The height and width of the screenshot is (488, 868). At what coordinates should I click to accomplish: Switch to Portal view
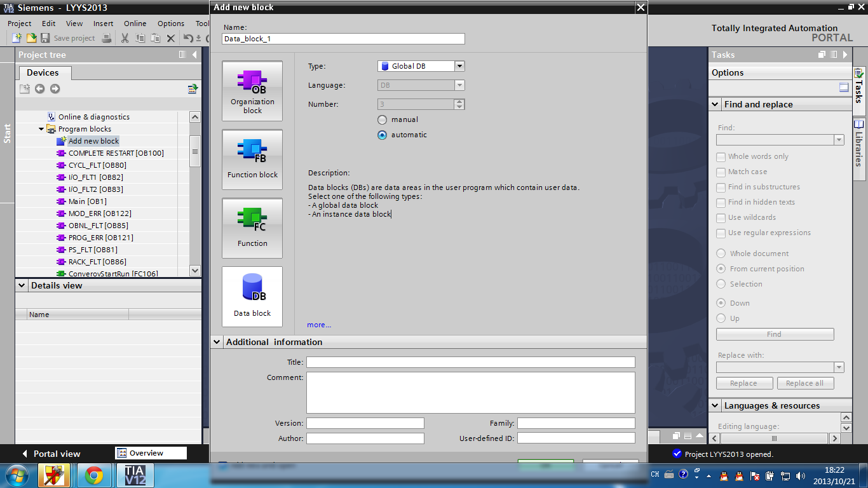click(x=51, y=454)
